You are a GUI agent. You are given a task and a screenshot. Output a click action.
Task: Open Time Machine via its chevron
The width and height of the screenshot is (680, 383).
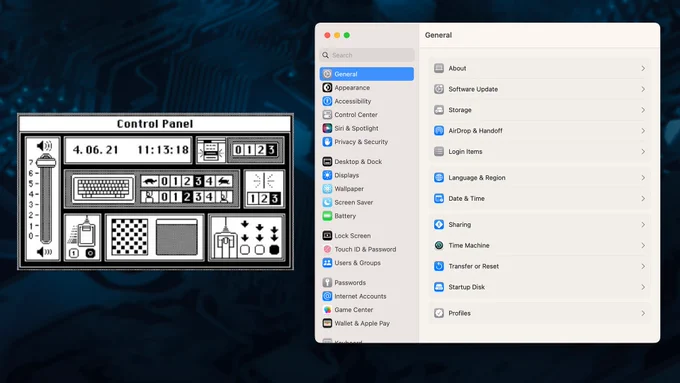643,245
